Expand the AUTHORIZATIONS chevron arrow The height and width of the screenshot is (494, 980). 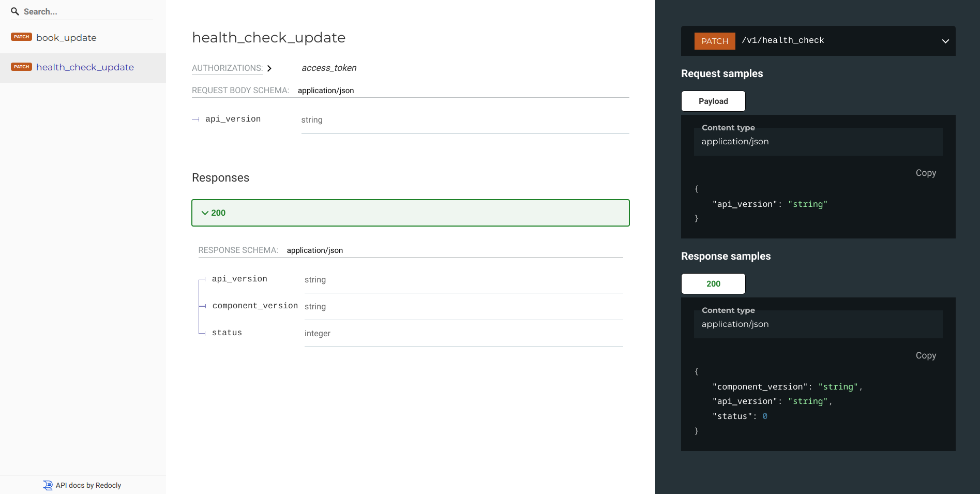point(269,68)
